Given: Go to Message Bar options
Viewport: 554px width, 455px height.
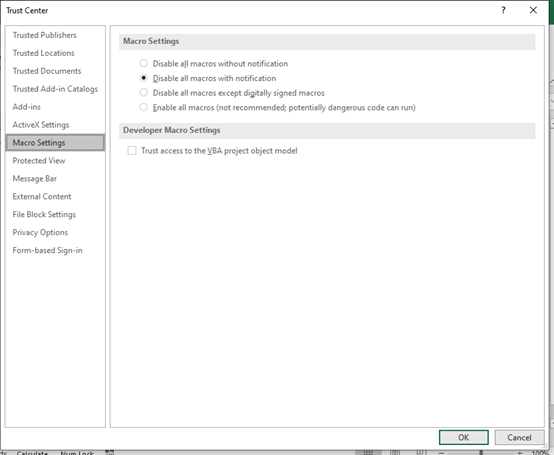Looking at the screenshot, I should click(x=35, y=179).
